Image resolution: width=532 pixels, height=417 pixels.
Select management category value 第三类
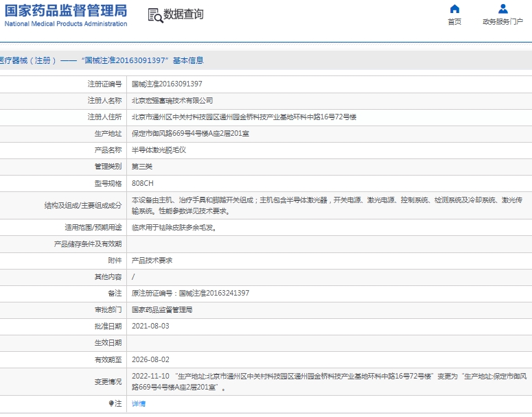[x=142, y=167]
